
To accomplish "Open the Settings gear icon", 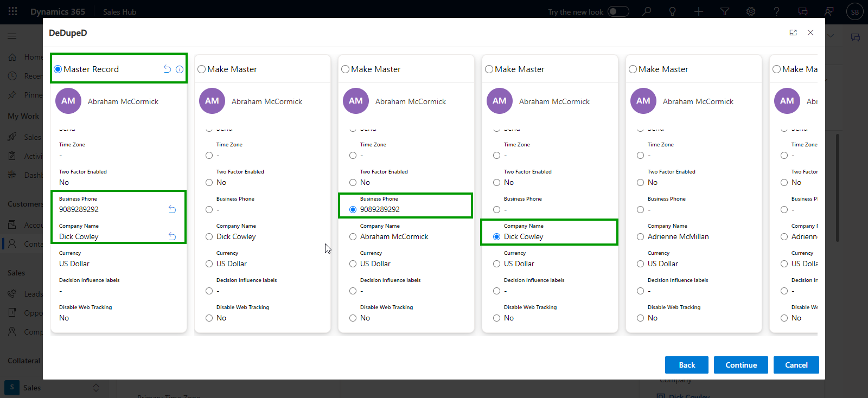I will click(751, 11).
